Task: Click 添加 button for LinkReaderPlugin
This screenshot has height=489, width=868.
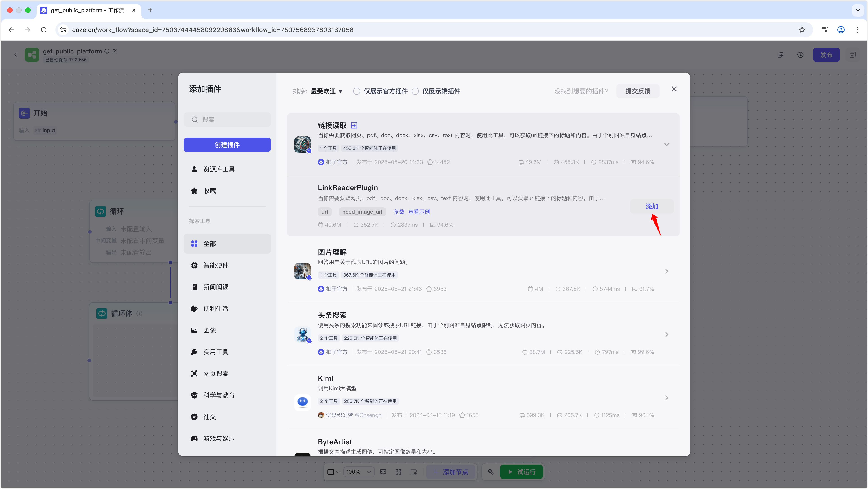Action: pyautogui.click(x=652, y=207)
